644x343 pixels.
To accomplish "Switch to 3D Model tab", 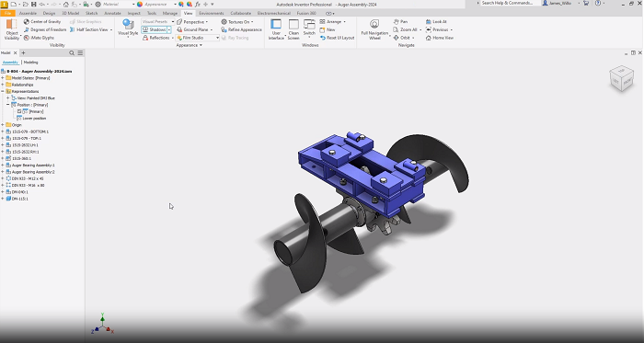I will click(x=71, y=13).
